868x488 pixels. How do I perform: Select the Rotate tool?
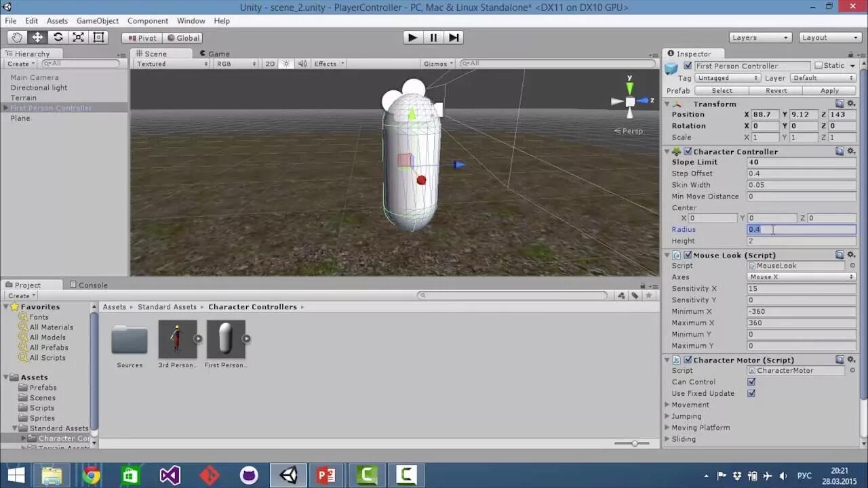tap(58, 38)
